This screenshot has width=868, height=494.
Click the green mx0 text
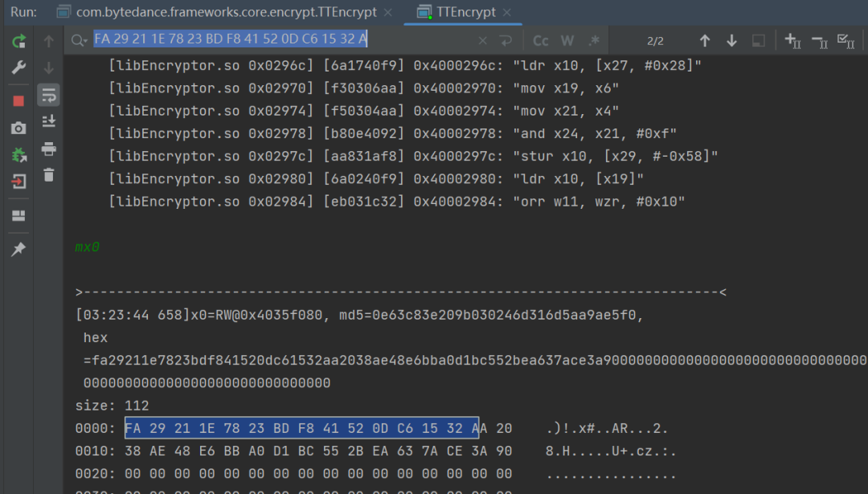[87, 247]
